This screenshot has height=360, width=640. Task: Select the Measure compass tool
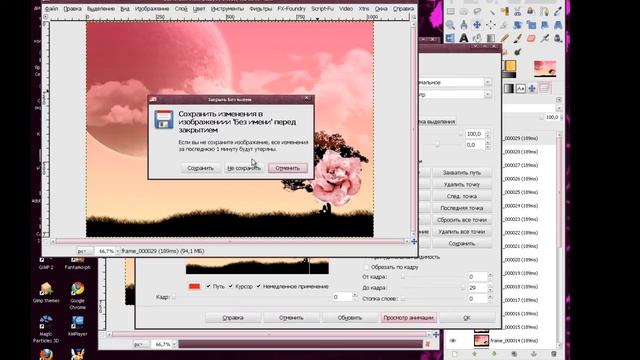point(464,25)
